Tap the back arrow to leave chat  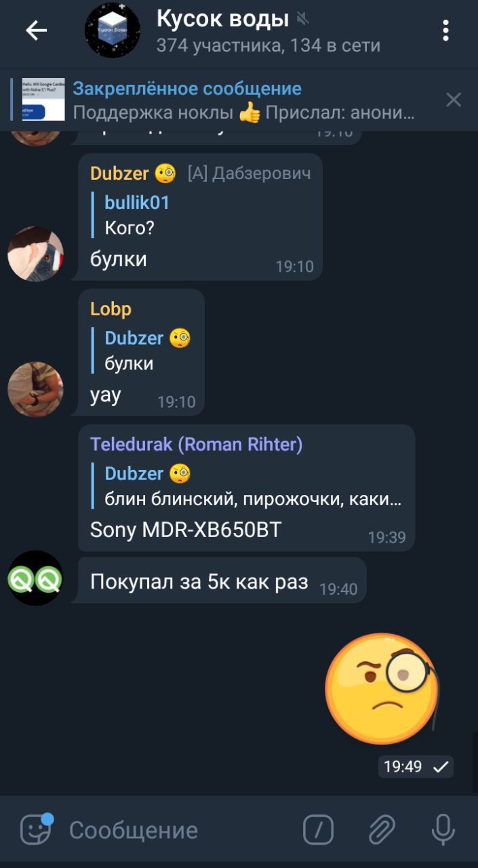pos(36,31)
